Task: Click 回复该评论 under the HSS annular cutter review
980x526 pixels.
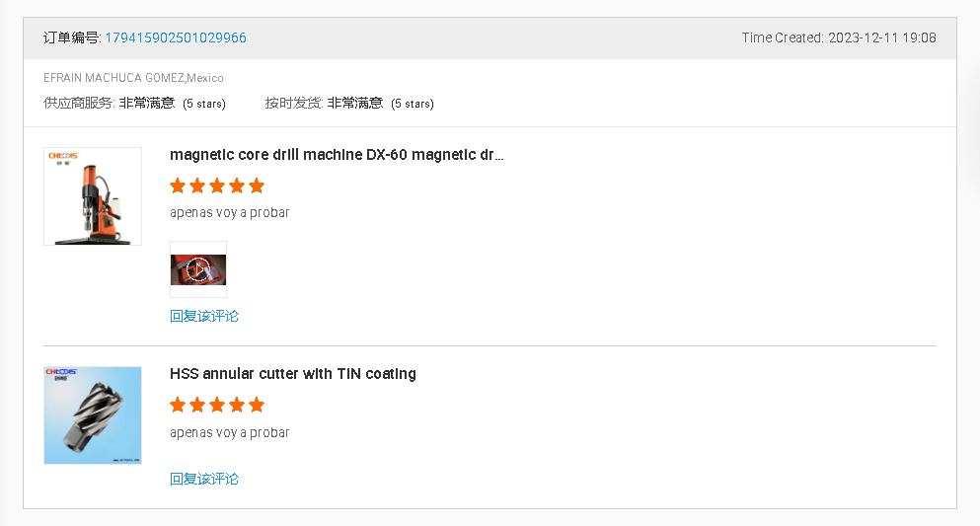Action: pyautogui.click(x=204, y=480)
